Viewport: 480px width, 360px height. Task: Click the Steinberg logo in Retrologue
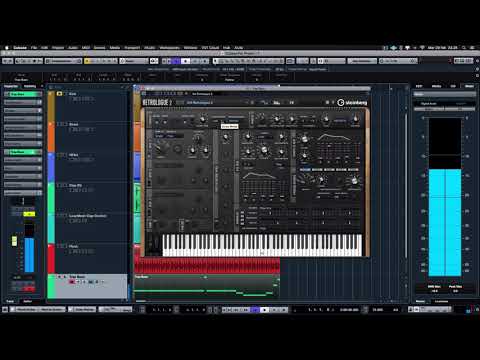[352, 103]
